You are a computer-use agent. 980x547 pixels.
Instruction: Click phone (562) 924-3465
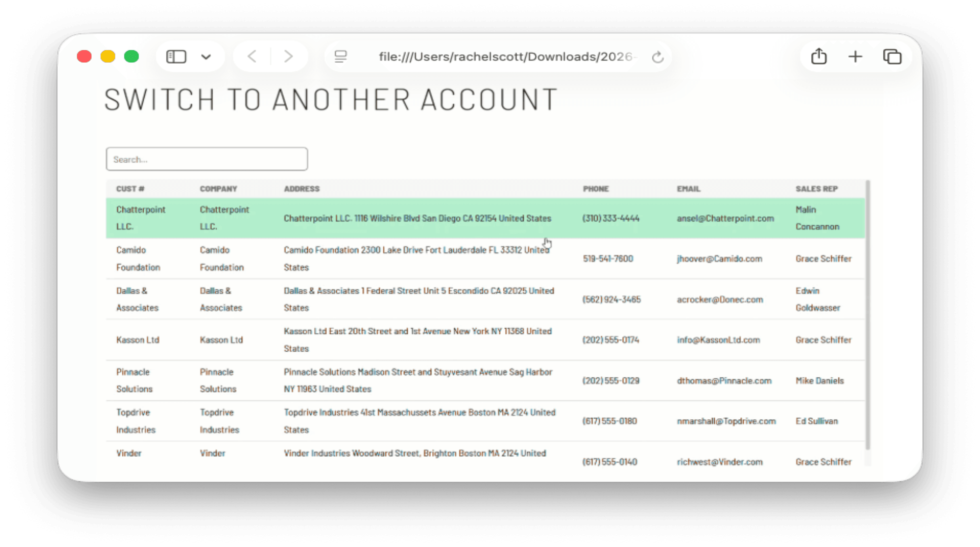tap(611, 299)
